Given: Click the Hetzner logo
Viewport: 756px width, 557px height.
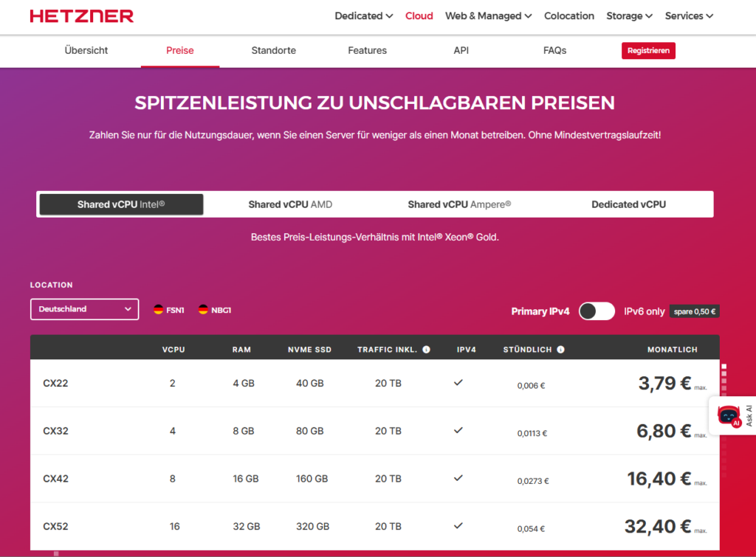Looking at the screenshot, I should (x=81, y=16).
